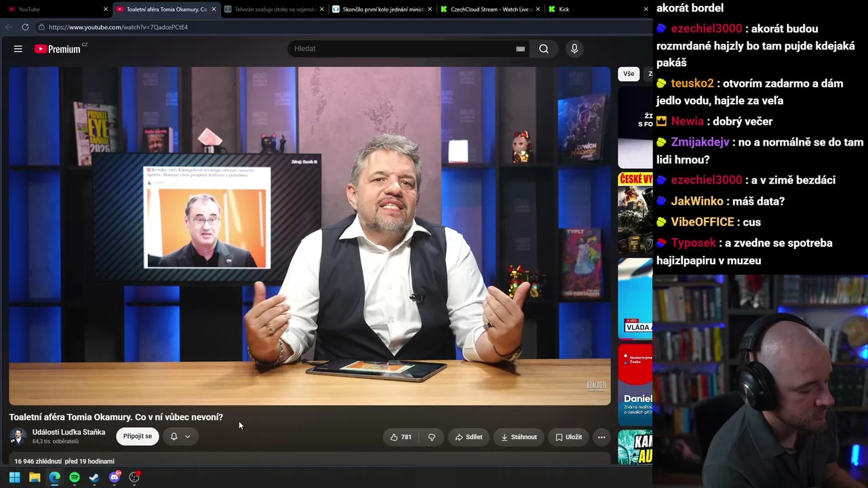
Task: Open the Události Luďka Staňka channel avatar
Action: click(18, 436)
